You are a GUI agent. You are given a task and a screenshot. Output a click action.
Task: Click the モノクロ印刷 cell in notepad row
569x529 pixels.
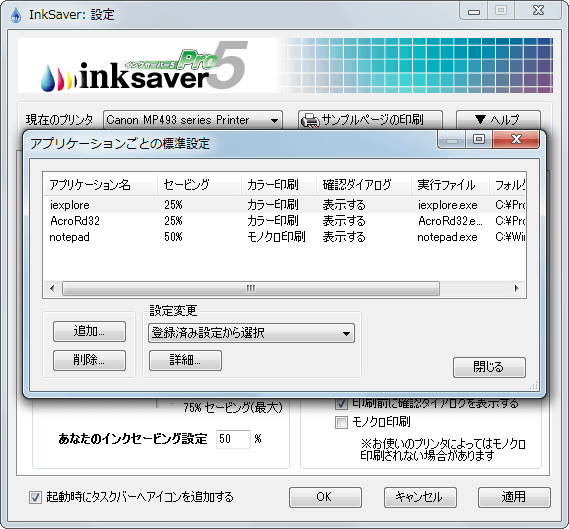click(276, 237)
